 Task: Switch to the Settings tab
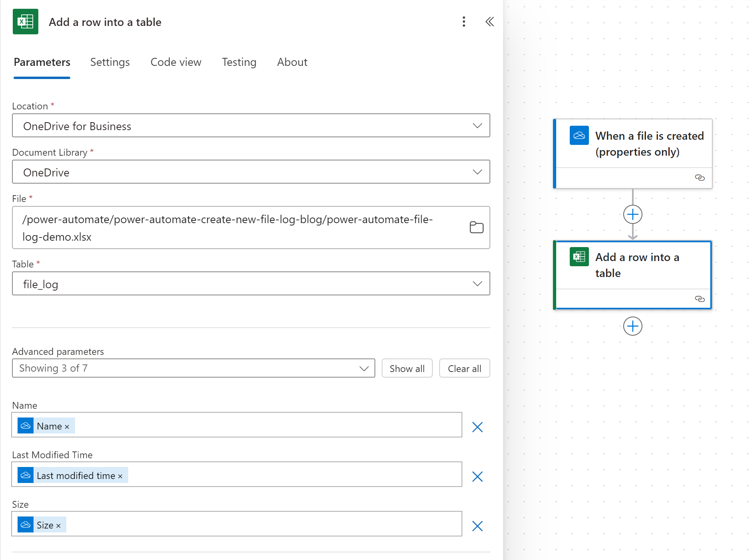(110, 62)
